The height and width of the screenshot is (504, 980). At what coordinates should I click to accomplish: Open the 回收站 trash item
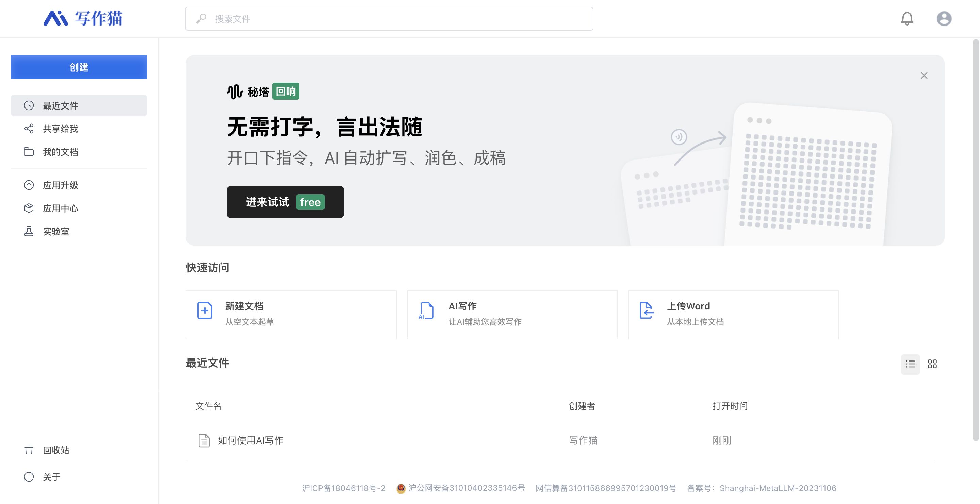click(55, 450)
